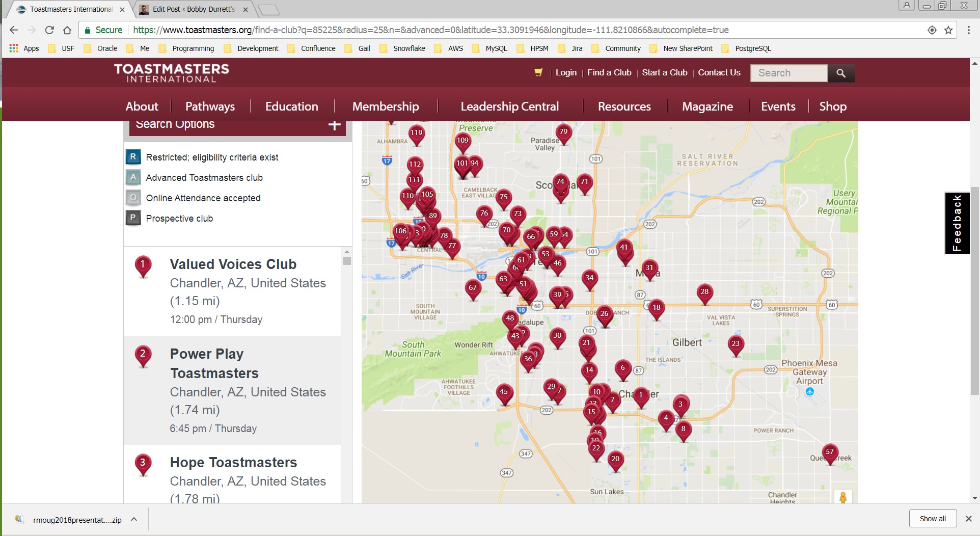This screenshot has width=980, height=536.
Task: Open a new browser tab
Action: pos(268,10)
